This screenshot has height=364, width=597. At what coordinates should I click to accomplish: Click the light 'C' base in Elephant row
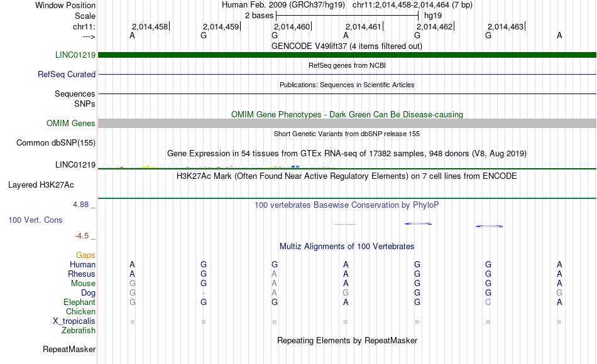pos(488,302)
